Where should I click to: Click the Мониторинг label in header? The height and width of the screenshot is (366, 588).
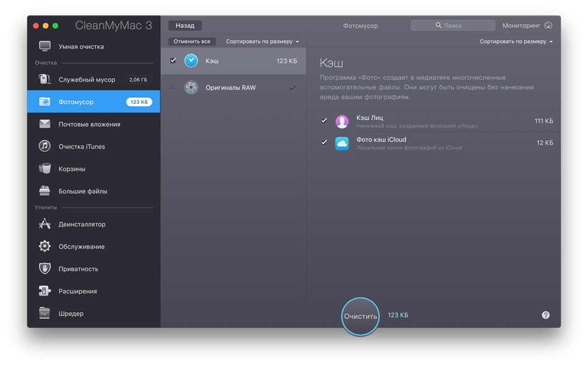521,25
